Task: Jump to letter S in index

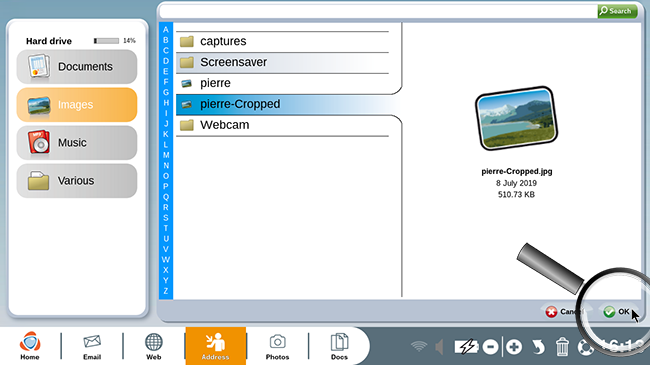Action: (x=166, y=218)
